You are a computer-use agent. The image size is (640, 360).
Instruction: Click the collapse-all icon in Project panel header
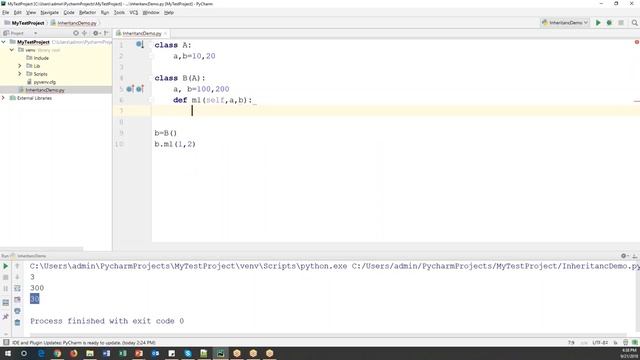(x=84, y=33)
